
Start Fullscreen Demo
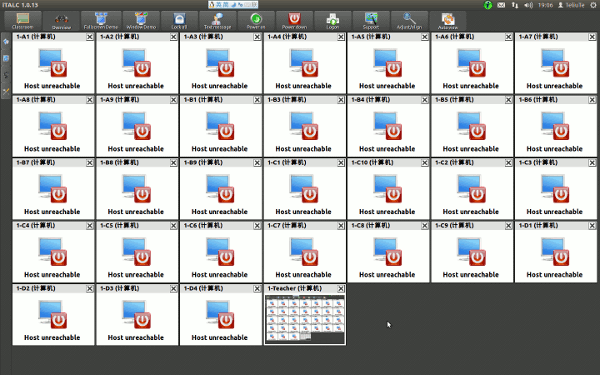pos(101,21)
